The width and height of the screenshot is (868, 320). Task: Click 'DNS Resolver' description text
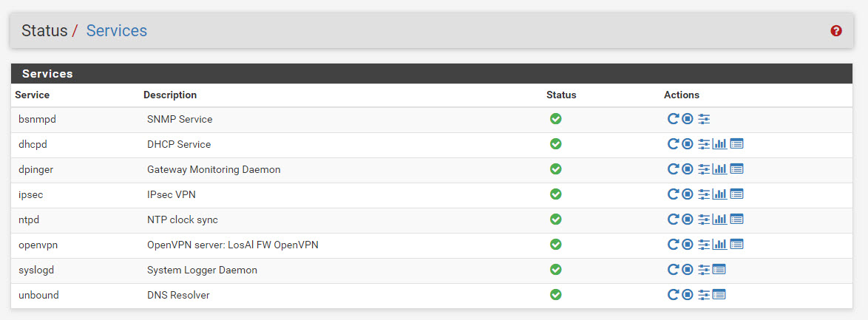pos(178,295)
